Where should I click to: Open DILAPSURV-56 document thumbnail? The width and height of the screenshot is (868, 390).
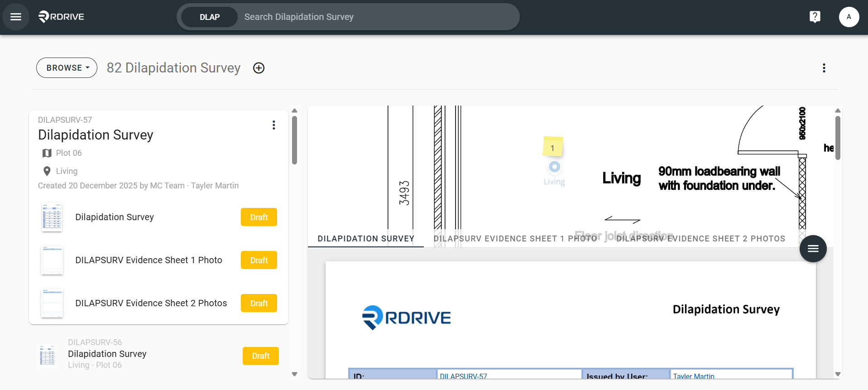tap(48, 355)
